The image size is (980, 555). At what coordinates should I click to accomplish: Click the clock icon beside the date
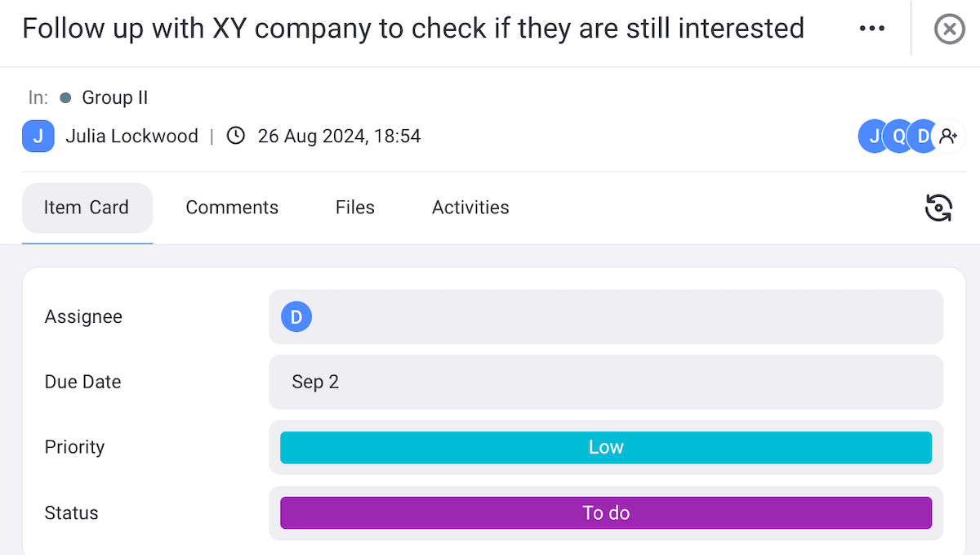235,137
